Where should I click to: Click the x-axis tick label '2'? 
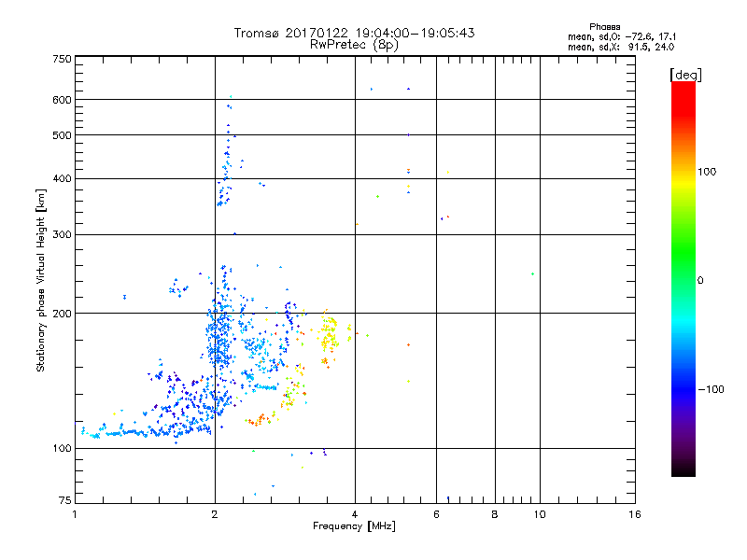(215, 514)
